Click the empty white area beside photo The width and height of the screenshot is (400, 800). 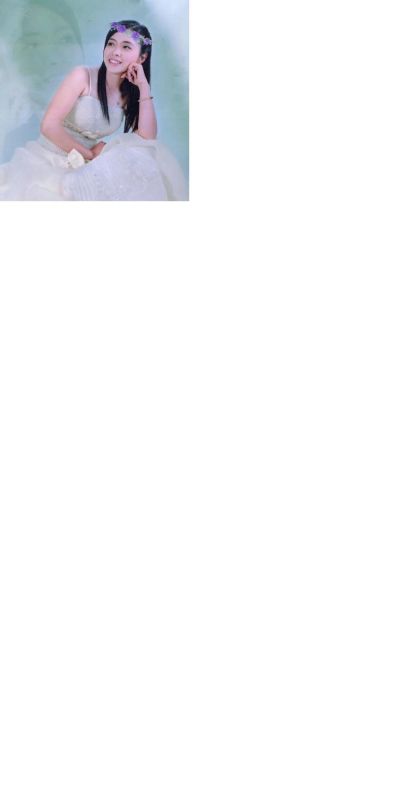coord(294,100)
